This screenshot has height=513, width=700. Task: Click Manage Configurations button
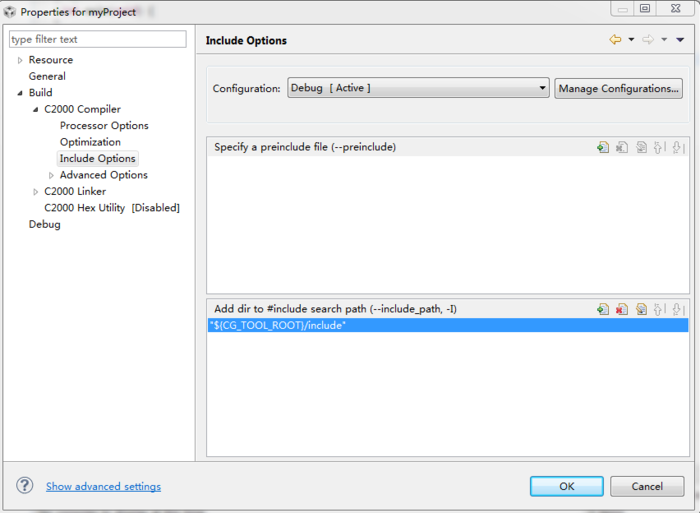[x=619, y=88]
